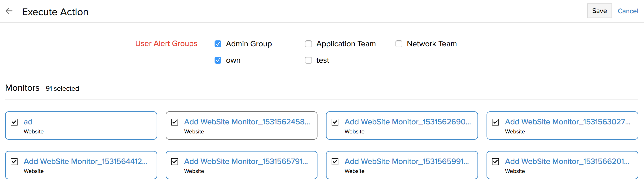The width and height of the screenshot is (644, 186).
Task: Deselect monitor 1531563027 checkbox
Action: [x=495, y=122]
